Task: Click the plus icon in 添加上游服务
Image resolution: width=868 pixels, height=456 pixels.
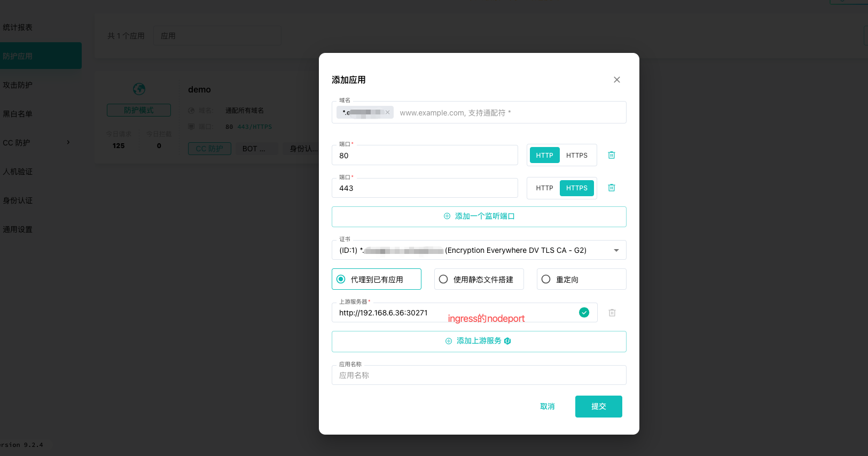Action: [x=449, y=341]
